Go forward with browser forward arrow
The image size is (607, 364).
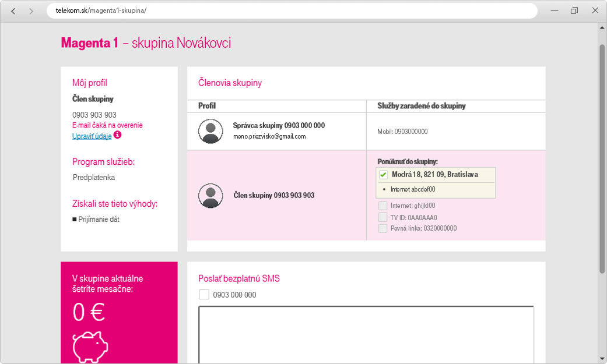click(x=31, y=11)
